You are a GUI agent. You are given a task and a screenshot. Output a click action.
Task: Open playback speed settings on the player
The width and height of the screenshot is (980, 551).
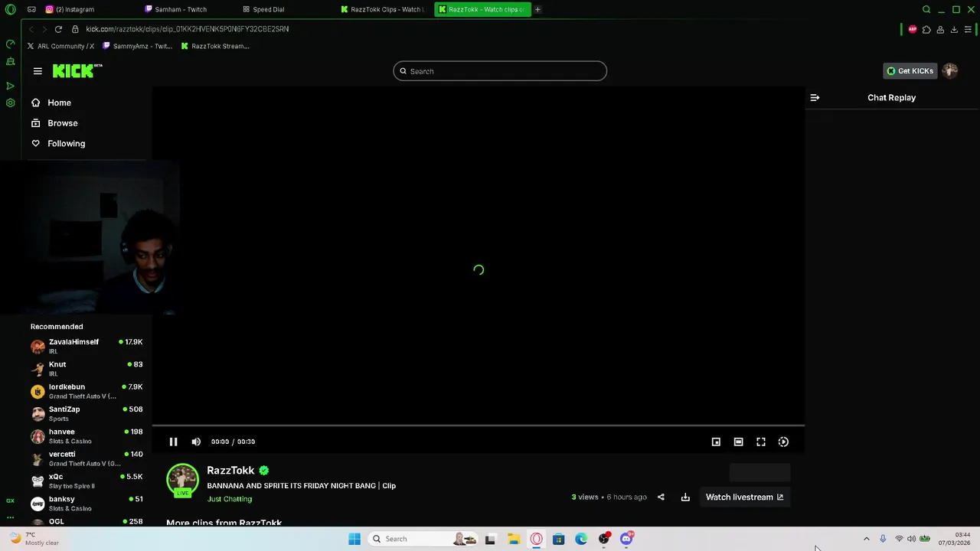(783, 442)
